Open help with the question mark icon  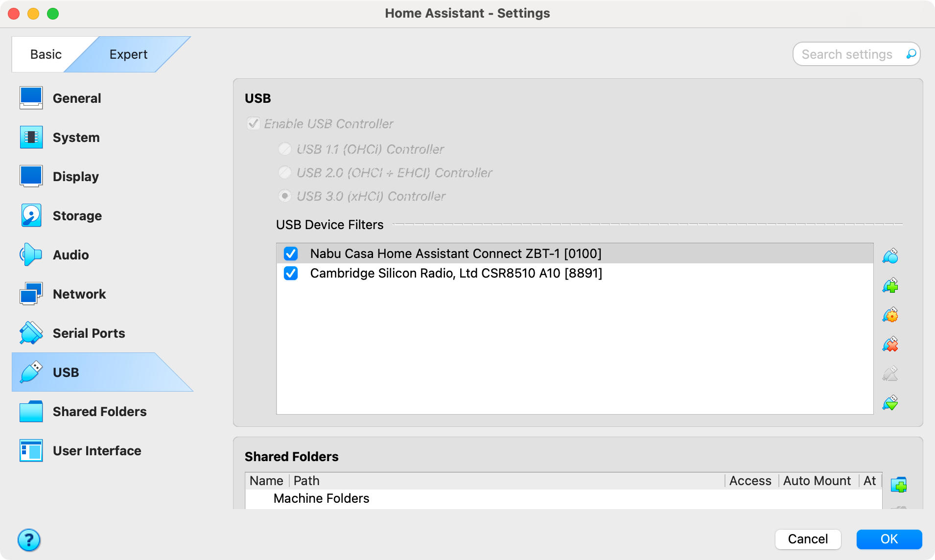tap(29, 540)
